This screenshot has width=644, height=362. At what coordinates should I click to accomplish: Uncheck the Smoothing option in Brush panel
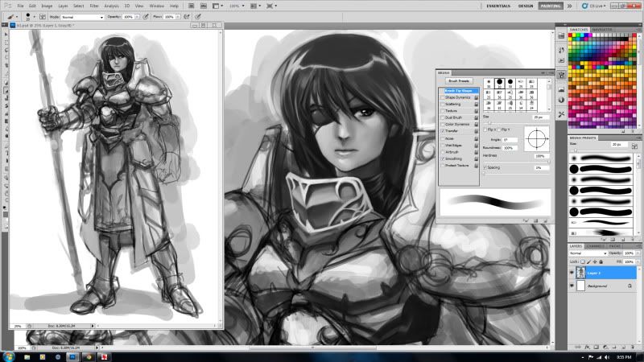pyautogui.click(x=442, y=158)
